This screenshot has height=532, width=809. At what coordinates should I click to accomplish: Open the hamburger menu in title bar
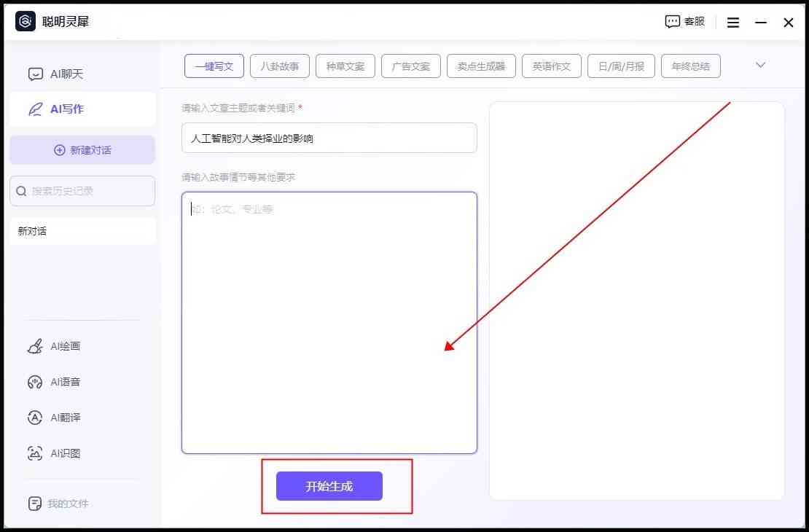pos(733,23)
